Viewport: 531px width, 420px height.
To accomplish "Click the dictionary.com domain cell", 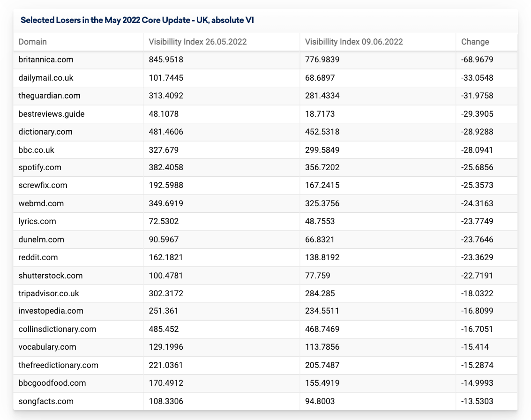I will (x=45, y=132).
